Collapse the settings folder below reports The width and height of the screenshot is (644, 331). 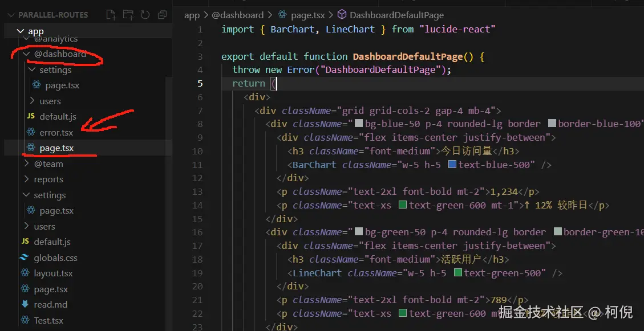point(26,195)
